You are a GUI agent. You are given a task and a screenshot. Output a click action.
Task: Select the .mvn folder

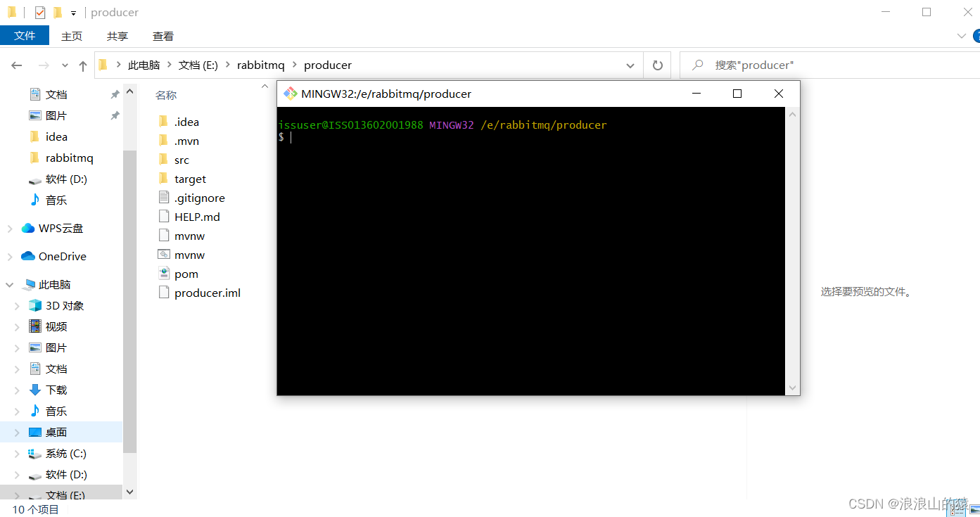186,141
